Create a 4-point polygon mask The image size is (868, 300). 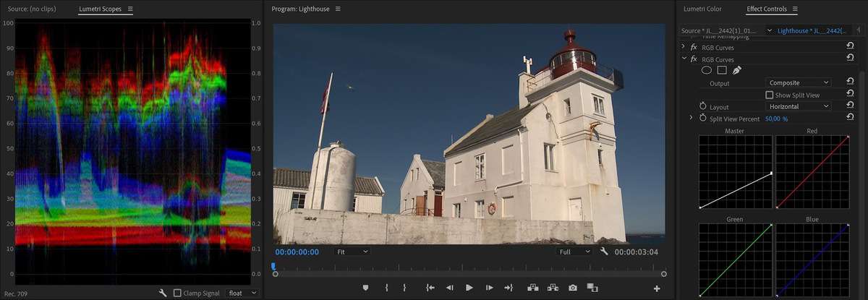point(722,70)
